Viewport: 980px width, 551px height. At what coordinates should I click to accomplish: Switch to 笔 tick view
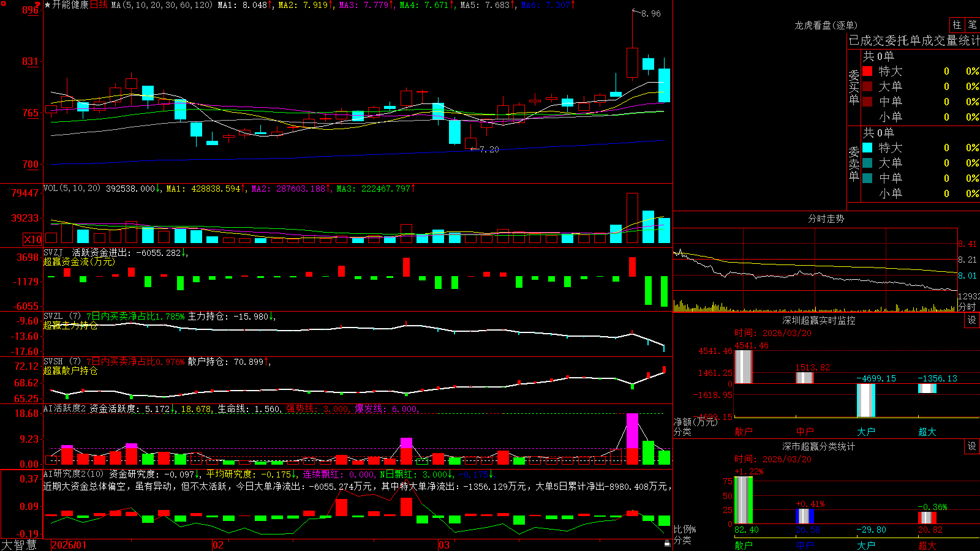click(972, 24)
